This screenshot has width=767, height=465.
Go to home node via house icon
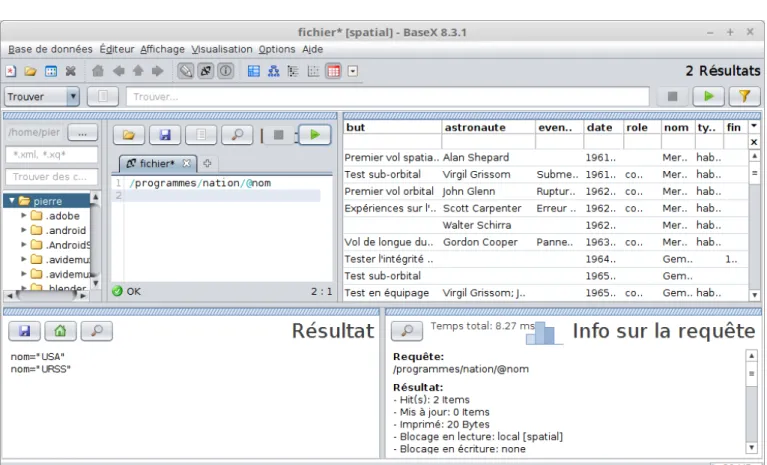tap(98, 71)
